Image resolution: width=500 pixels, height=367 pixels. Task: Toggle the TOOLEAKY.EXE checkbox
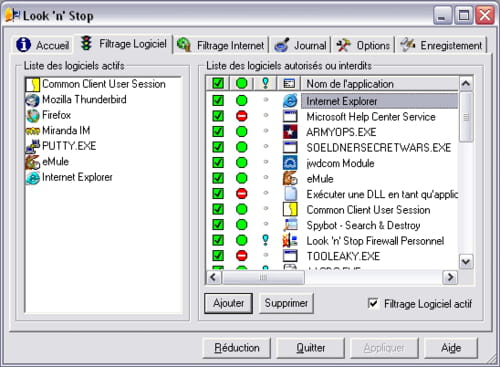[x=218, y=256]
